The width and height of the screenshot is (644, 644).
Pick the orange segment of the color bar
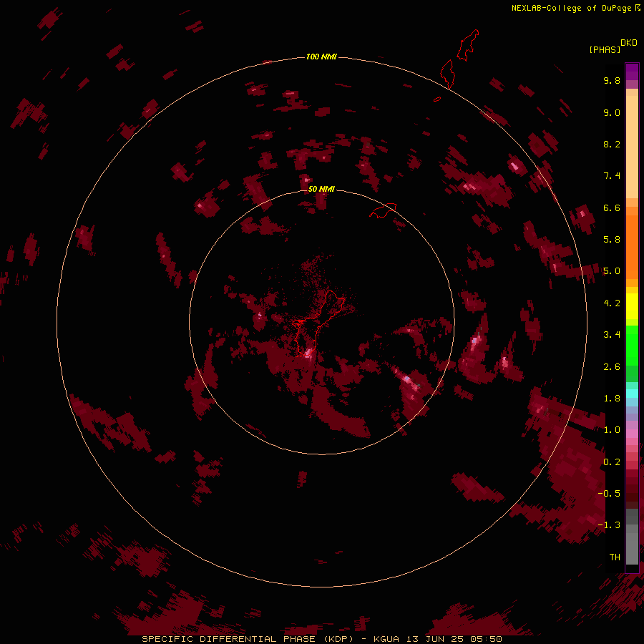click(x=632, y=246)
